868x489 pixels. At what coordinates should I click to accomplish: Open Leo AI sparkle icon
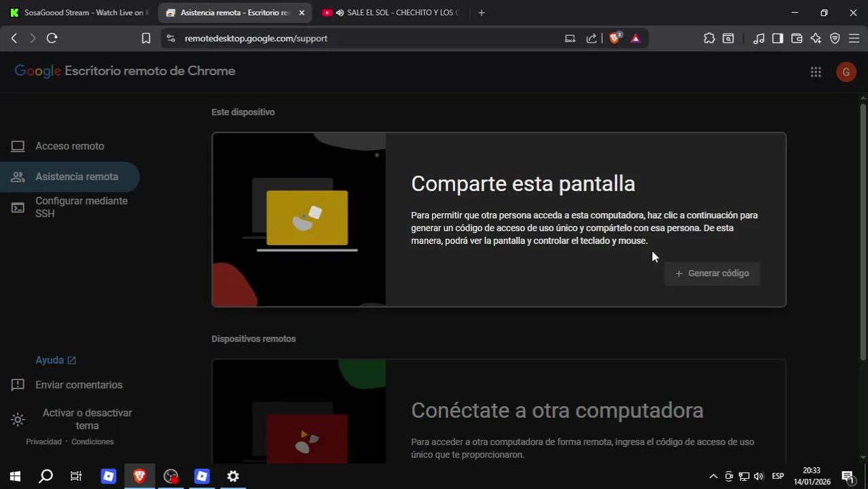pos(816,39)
